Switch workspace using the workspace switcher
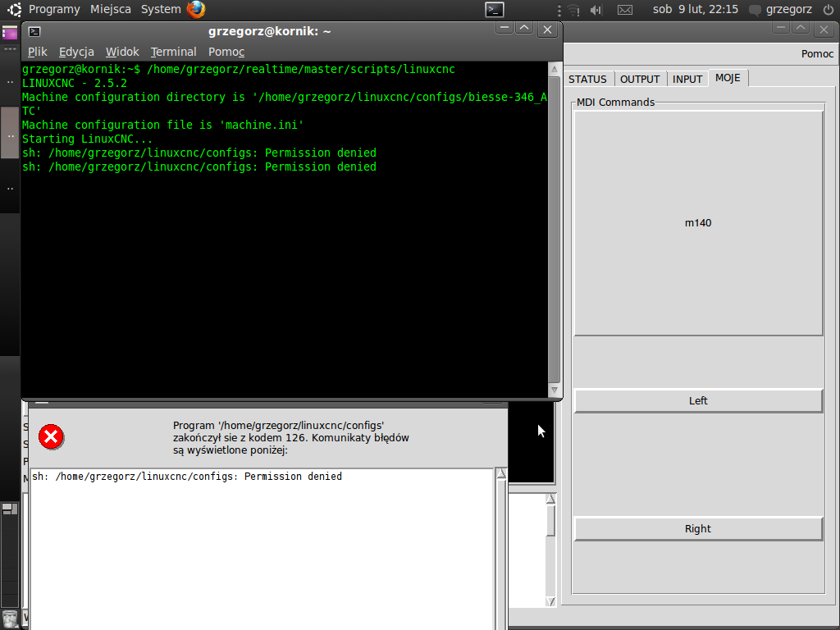The height and width of the screenshot is (630, 840). click(10, 509)
